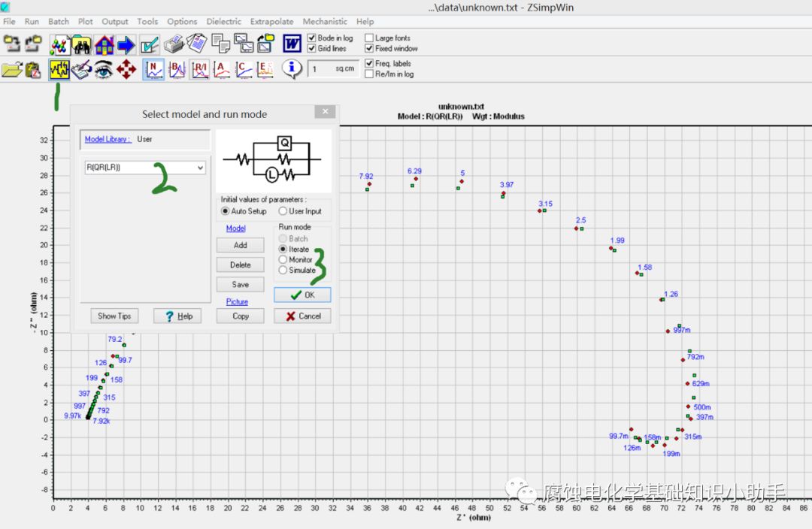The image size is (812, 529).
Task: Click the blue right-arrow icon
Action: [x=126, y=45]
